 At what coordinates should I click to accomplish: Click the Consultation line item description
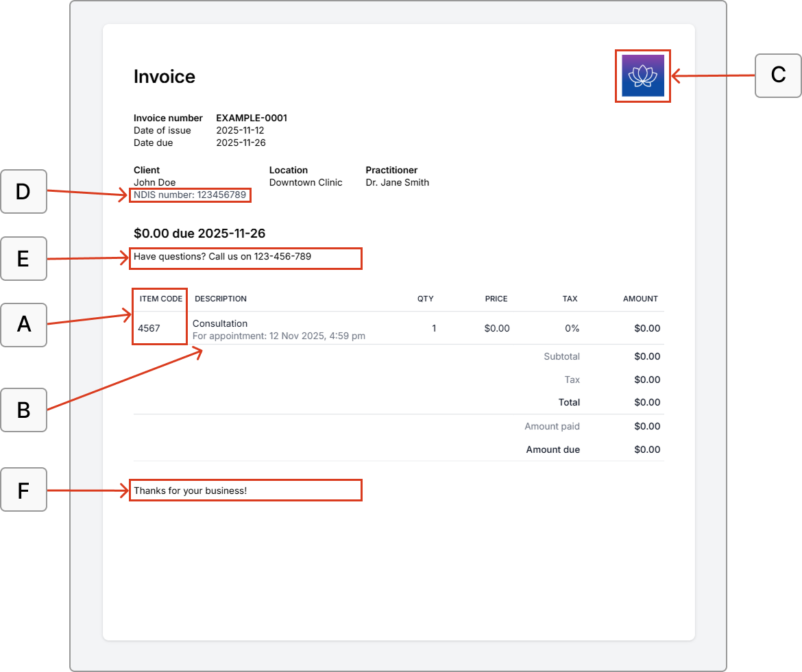click(x=220, y=323)
